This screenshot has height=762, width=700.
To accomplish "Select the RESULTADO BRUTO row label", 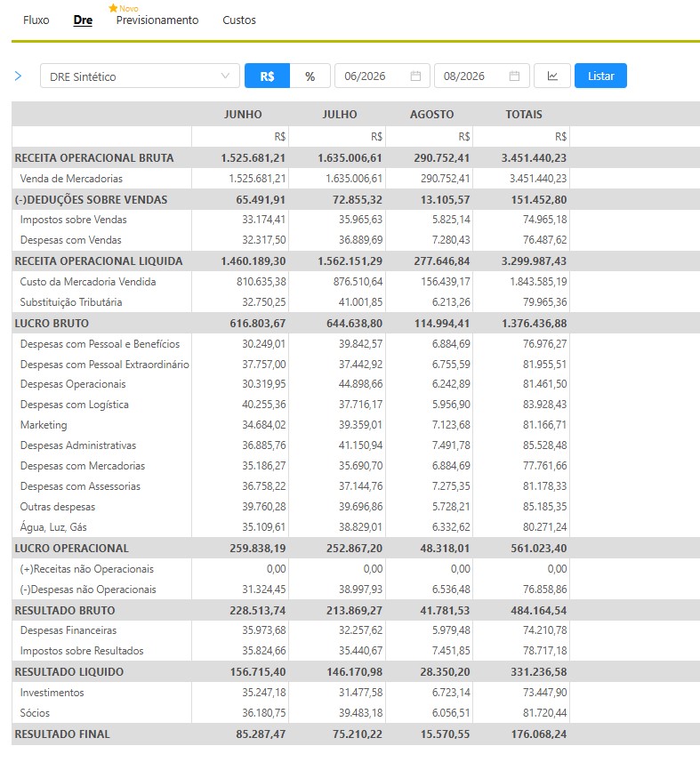I will pyautogui.click(x=65, y=610).
